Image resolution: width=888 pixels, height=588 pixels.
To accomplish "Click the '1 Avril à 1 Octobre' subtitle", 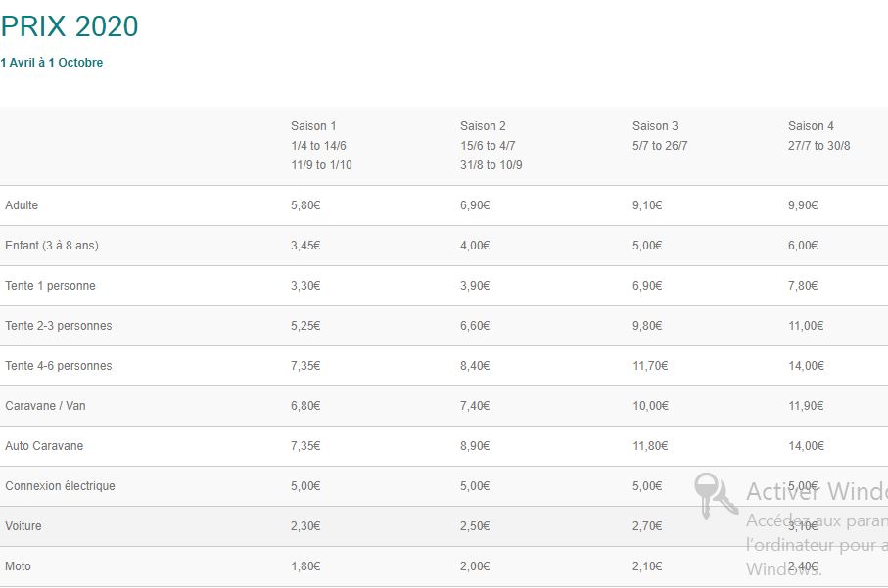I will [x=52, y=63].
